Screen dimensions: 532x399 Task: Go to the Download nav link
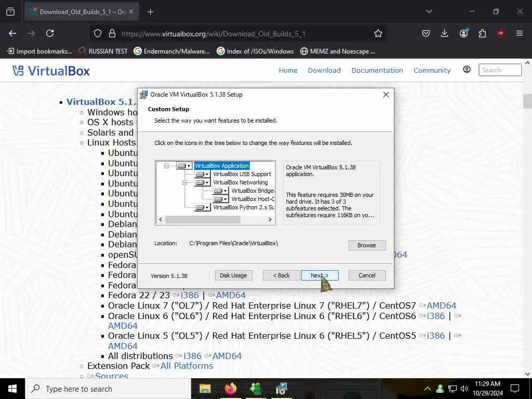tap(324, 70)
